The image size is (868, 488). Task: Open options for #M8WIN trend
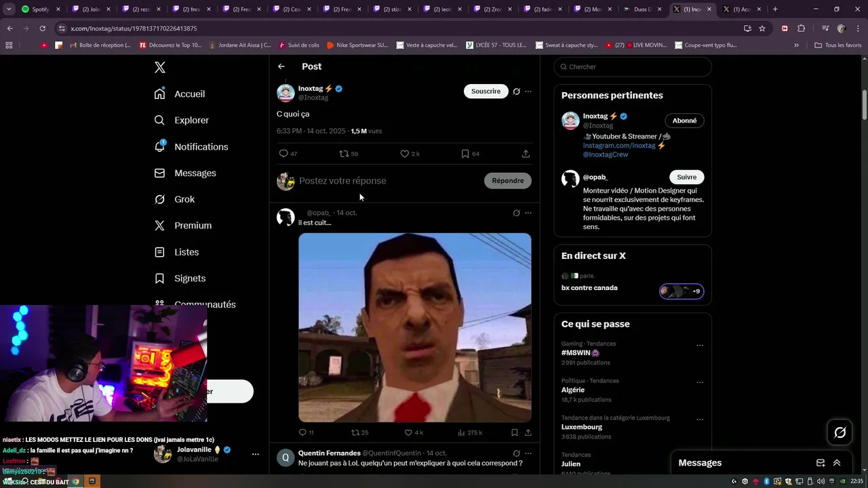700,345
